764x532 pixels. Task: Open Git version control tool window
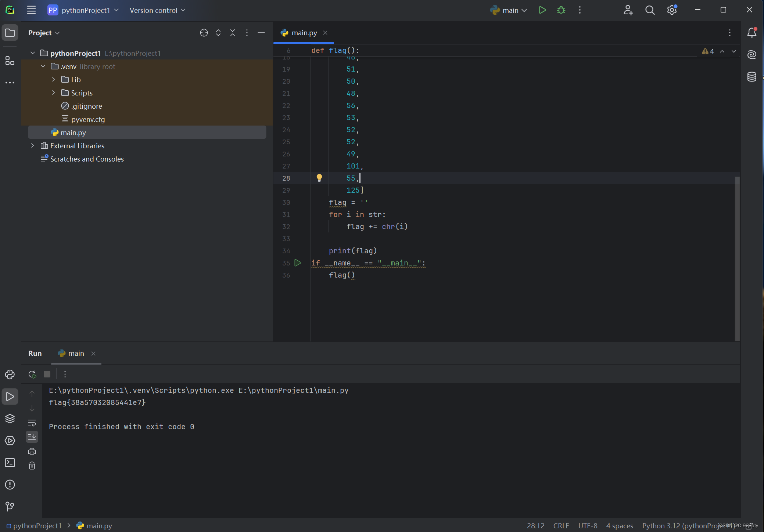pyautogui.click(x=10, y=507)
